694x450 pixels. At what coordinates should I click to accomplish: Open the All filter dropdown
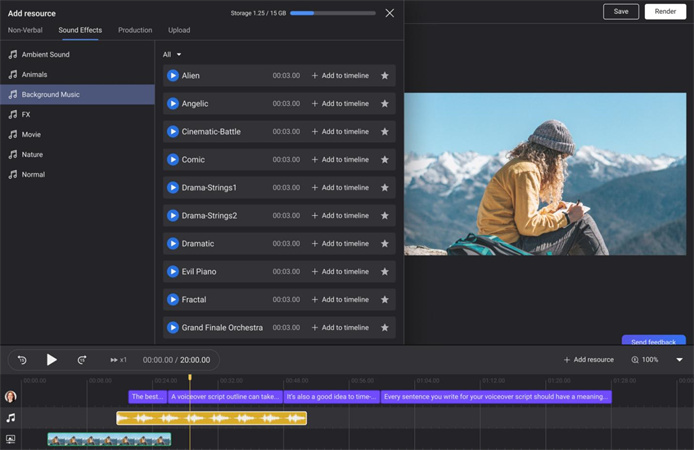172,54
